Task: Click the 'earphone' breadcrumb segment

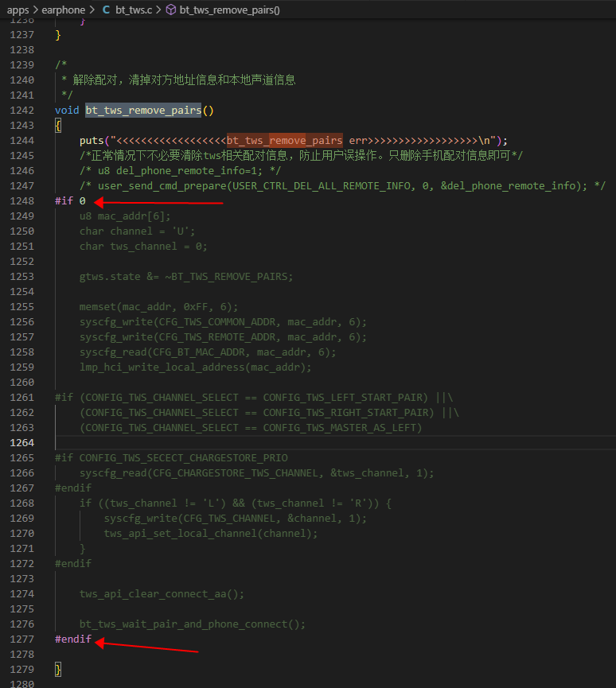Action: (63, 10)
